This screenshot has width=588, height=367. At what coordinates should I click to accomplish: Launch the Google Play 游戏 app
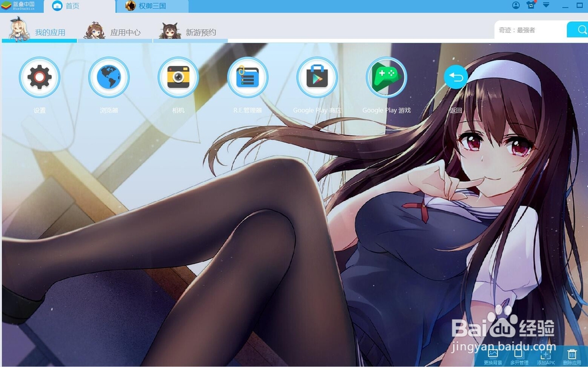(x=386, y=77)
